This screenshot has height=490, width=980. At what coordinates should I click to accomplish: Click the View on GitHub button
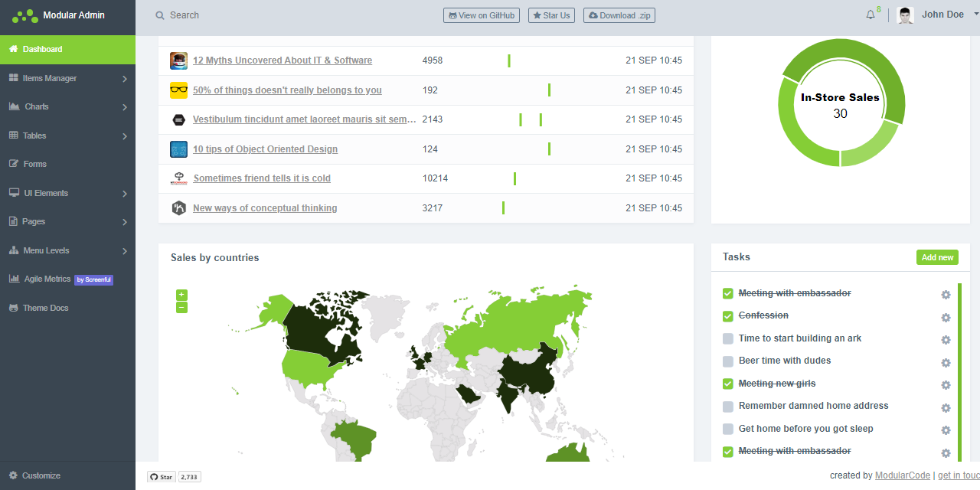click(482, 15)
